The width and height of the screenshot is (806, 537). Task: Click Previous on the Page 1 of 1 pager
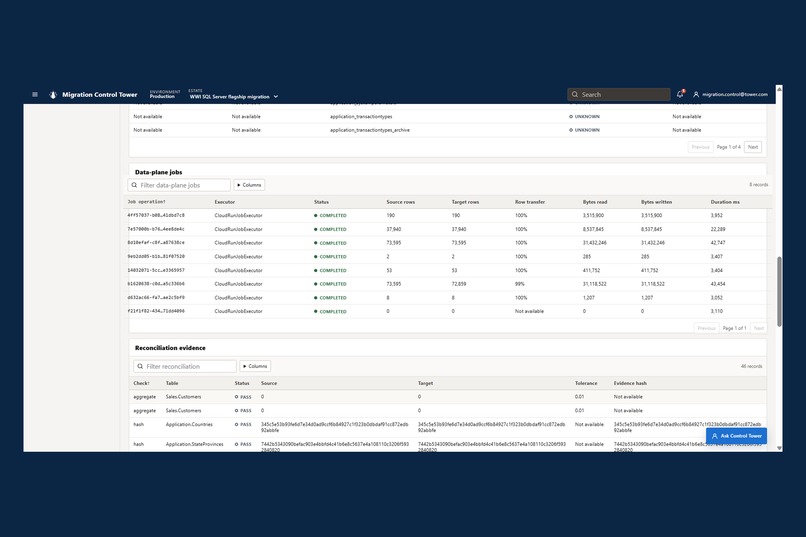click(x=707, y=328)
